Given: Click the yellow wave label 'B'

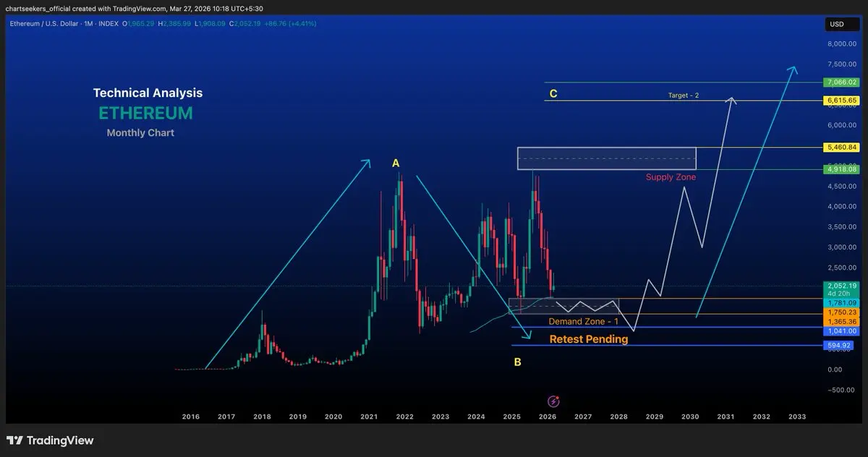Looking at the screenshot, I should [x=517, y=362].
